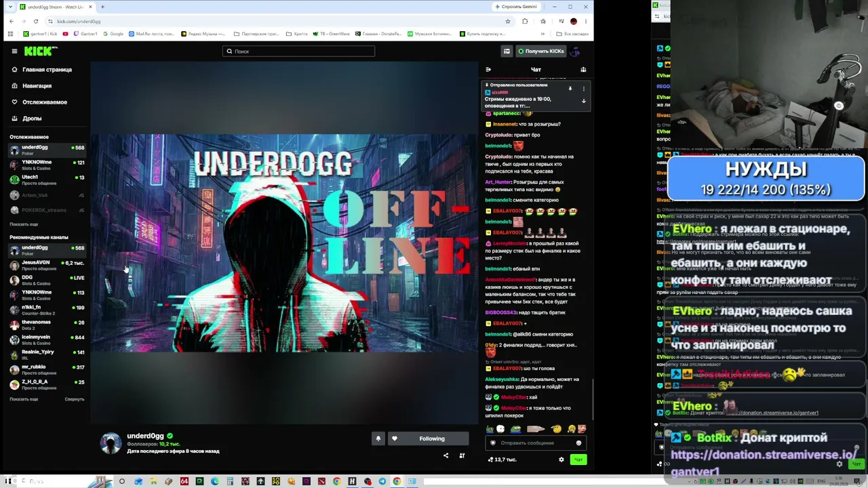This screenshot has width=868, height=488.
Task: Open thevanomas recommended channel
Action: click(47, 325)
